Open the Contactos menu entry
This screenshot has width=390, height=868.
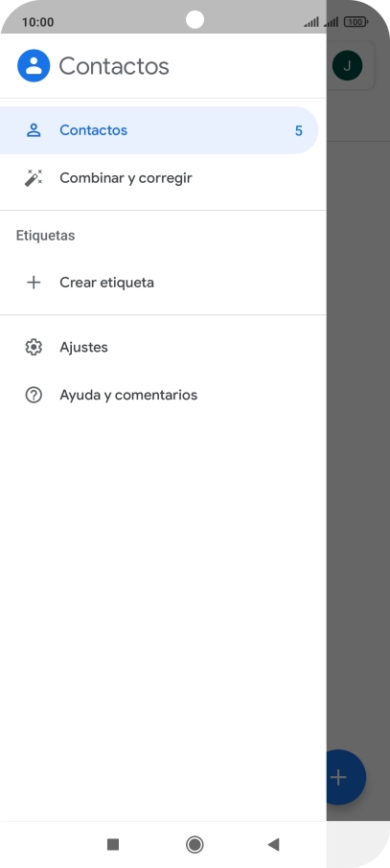coord(159,130)
